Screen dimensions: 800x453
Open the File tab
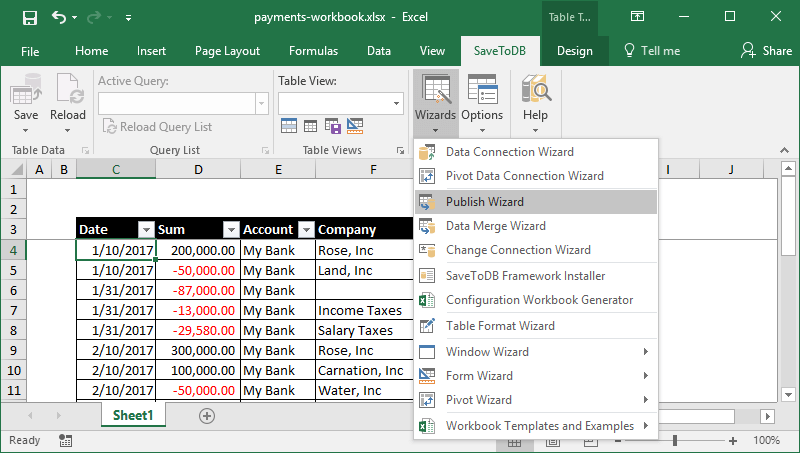click(x=30, y=51)
